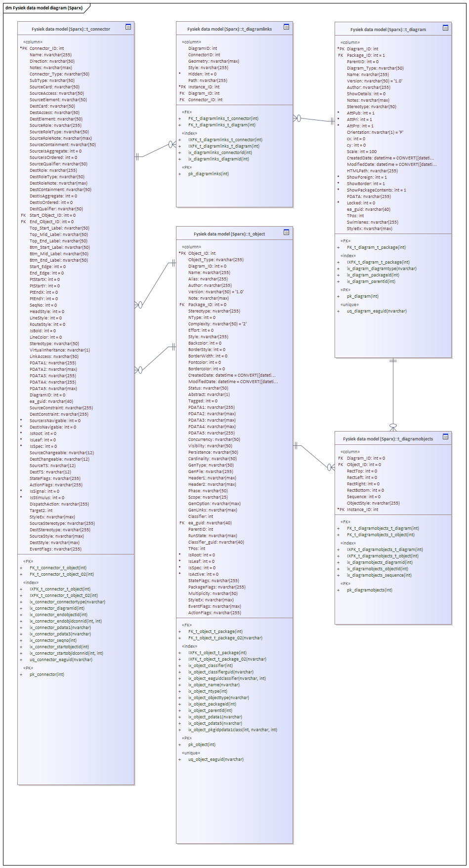Select 'Start_Object_ID: int = 0' foreign key column

pos(52,215)
